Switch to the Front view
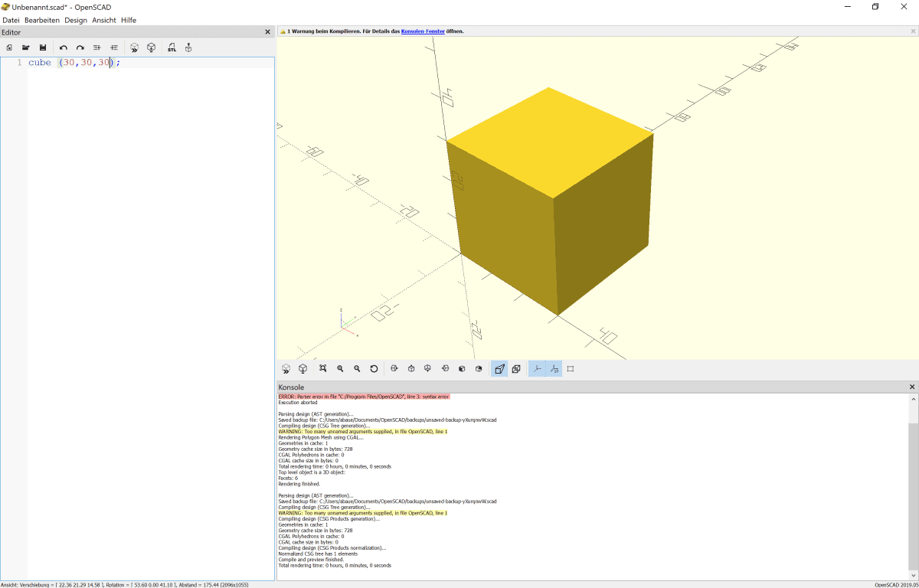 tap(462, 368)
